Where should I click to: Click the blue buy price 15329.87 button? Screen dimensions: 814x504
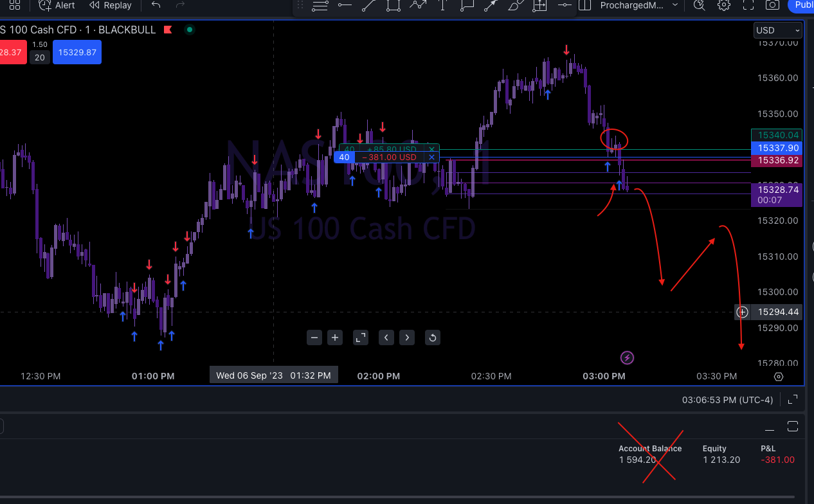[77, 52]
